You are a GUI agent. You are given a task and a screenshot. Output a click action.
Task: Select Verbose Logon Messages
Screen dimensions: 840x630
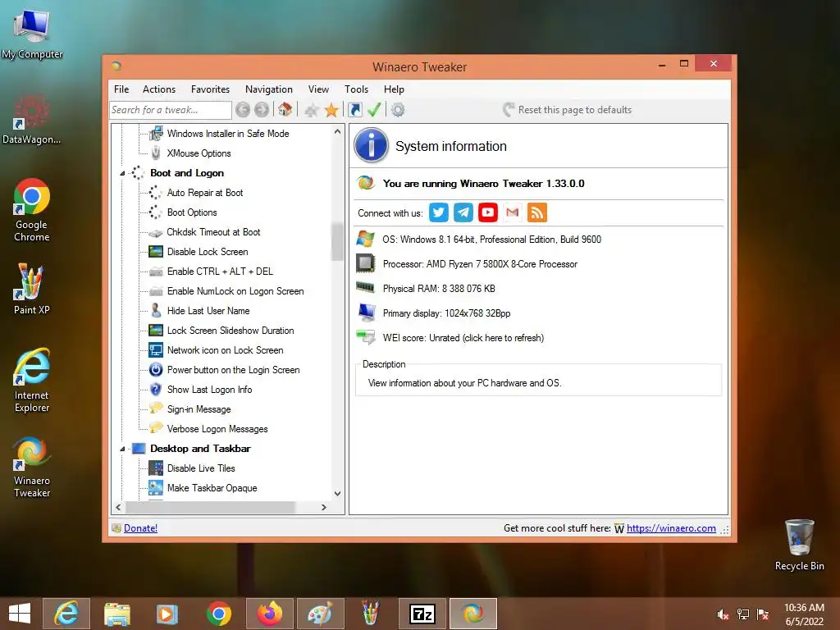click(217, 429)
